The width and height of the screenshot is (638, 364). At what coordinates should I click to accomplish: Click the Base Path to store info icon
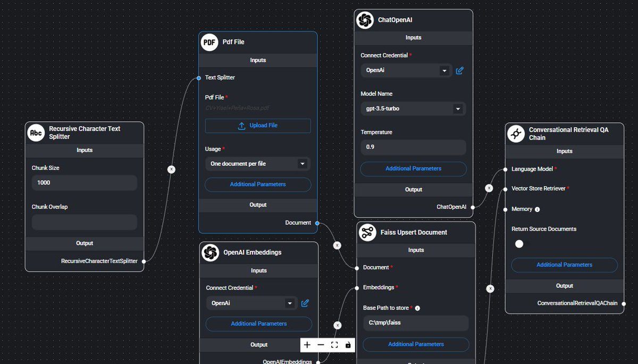417,308
